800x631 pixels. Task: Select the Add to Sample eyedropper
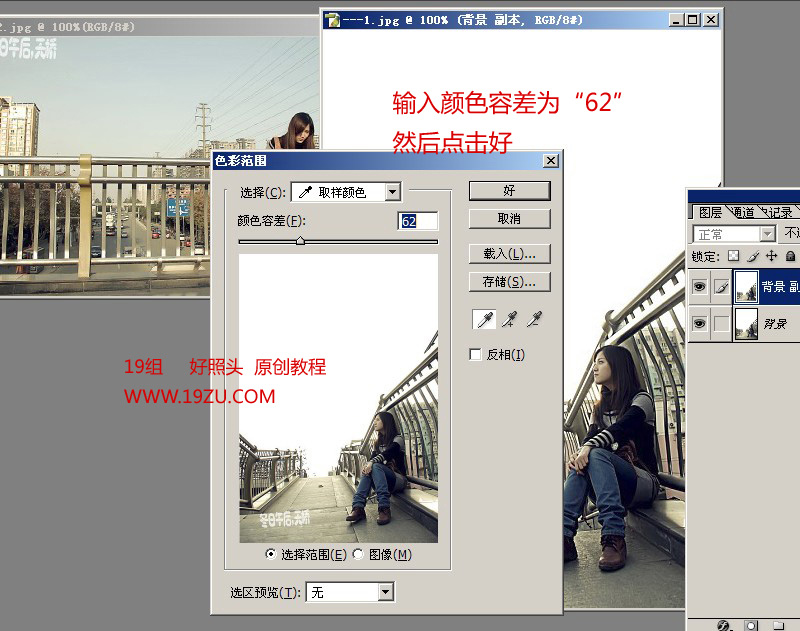(x=509, y=319)
